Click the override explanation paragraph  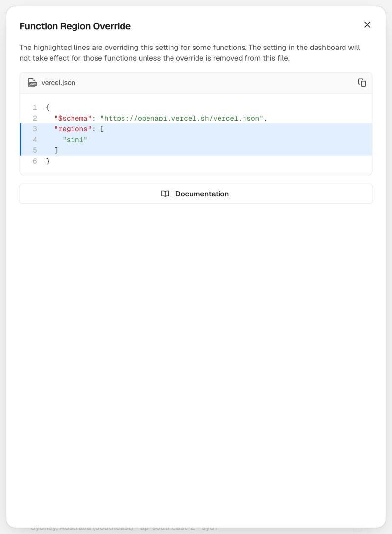[x=189, y=53]
